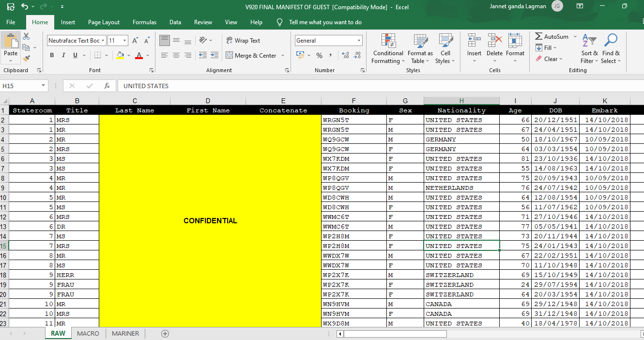Screen dimensions: 644x340
Task: Click the Insert Function fx icon
Action: (x=107, y=86)
